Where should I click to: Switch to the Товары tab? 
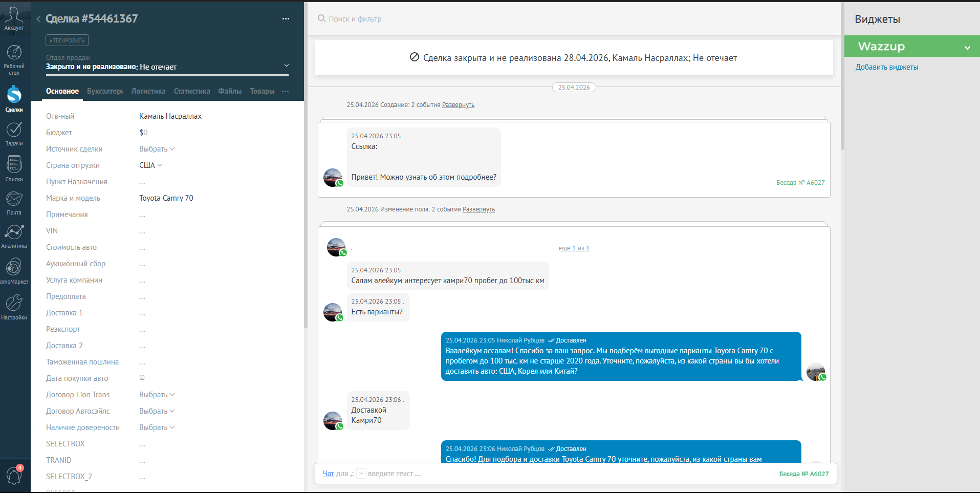pos(262,91)
